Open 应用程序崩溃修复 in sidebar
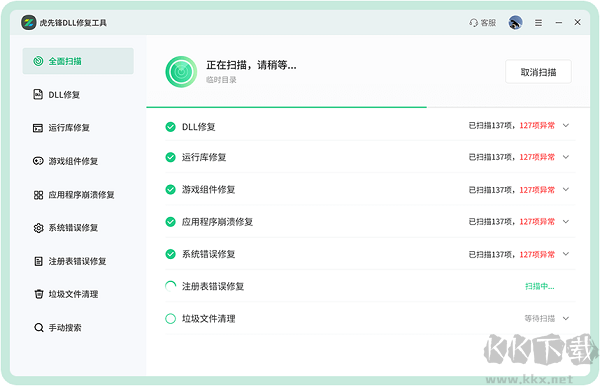Image resolution: width=600 pixels, height=386 pixels. (x=78, y=195)
